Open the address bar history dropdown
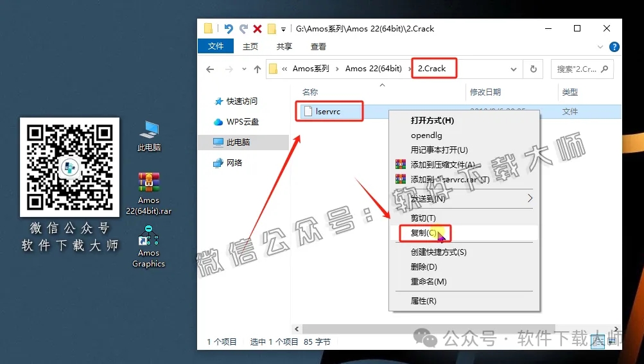The image size is (644, 364). click(514, 69)
